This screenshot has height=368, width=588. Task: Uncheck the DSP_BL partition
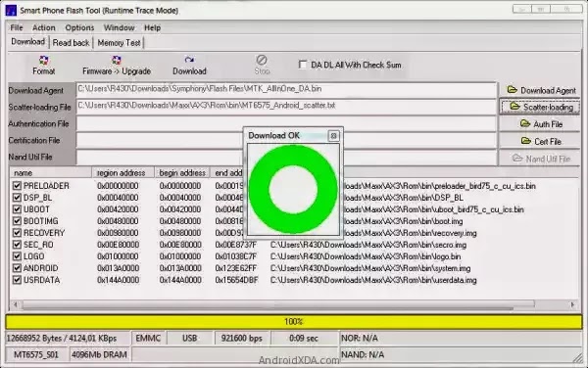17,198
